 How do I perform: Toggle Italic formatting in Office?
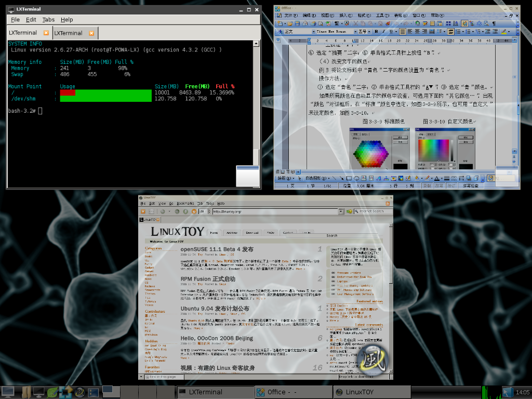[383, 32]
